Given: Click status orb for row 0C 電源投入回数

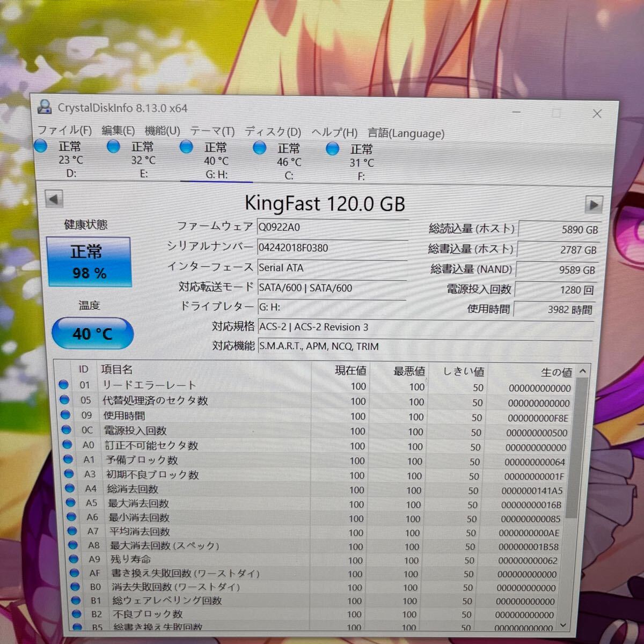Looking at the screenshot, I should [x=67, y=430].
